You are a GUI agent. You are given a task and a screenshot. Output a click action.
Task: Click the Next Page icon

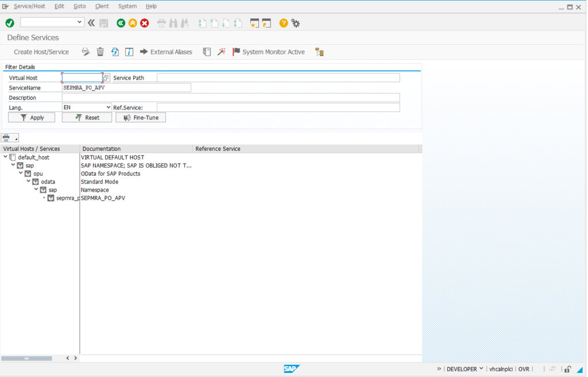tap(226, 23)
